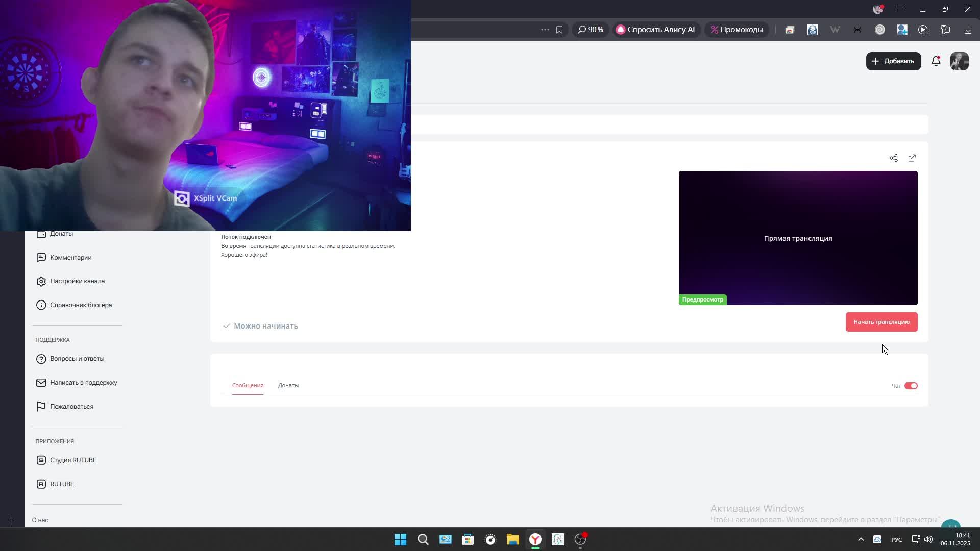Viewport: 980px width, 551px height.
Task: Click the Добавить button
Action: point(893,61)
